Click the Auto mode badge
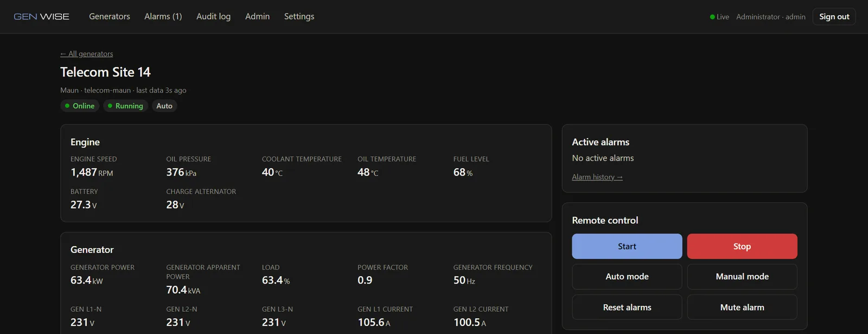The height and width of the screenshot is (334, 868). pyautogui.click(x=164, y=106)
